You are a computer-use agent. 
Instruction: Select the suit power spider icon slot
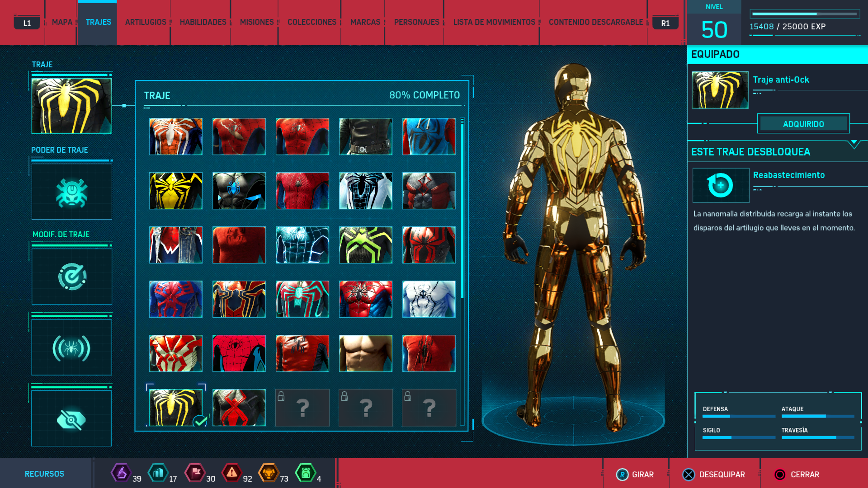[71, 192]
